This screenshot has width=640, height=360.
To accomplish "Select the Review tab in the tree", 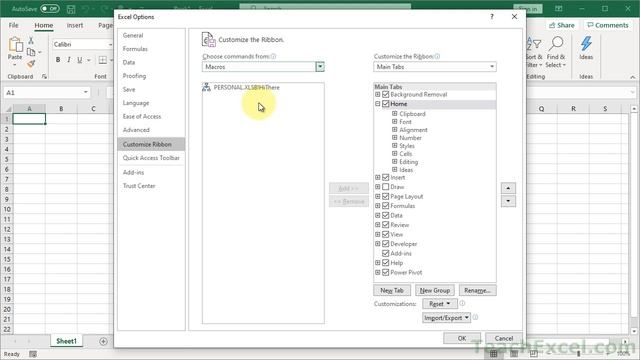I will pos(400,225).
